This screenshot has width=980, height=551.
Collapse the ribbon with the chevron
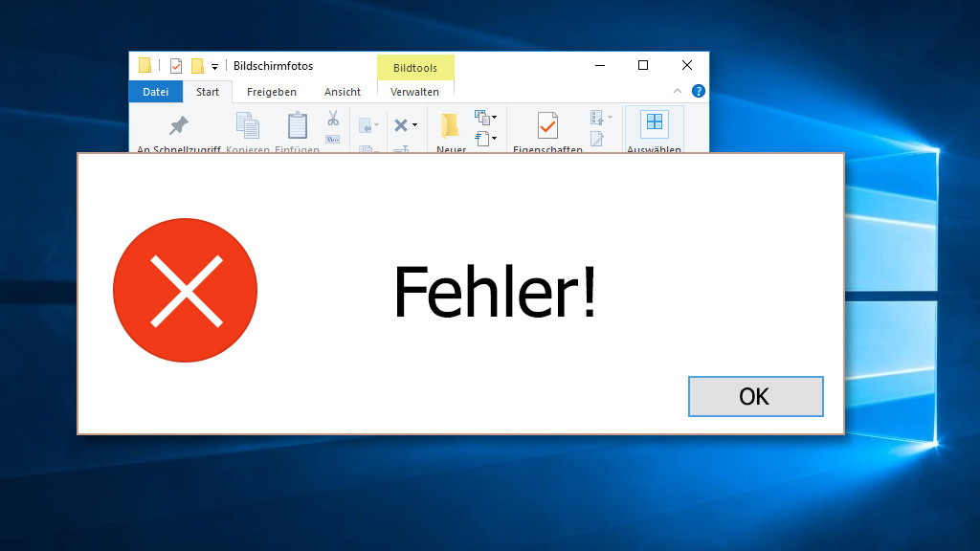[x=678, y=92]
